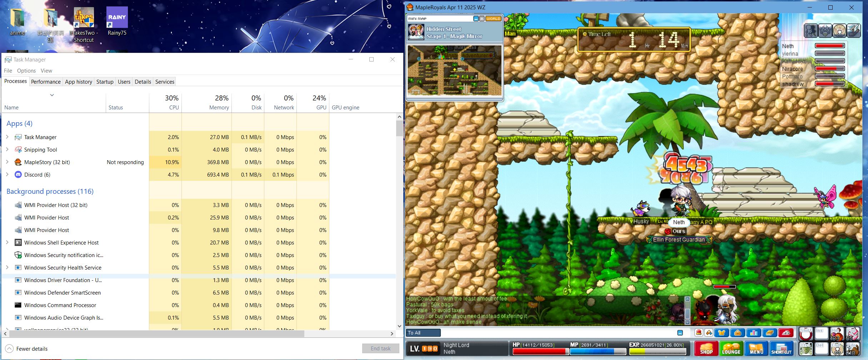Click the MapleStory mushroom process icon
This screenshot has width=868, height=360.
point(18,162)
